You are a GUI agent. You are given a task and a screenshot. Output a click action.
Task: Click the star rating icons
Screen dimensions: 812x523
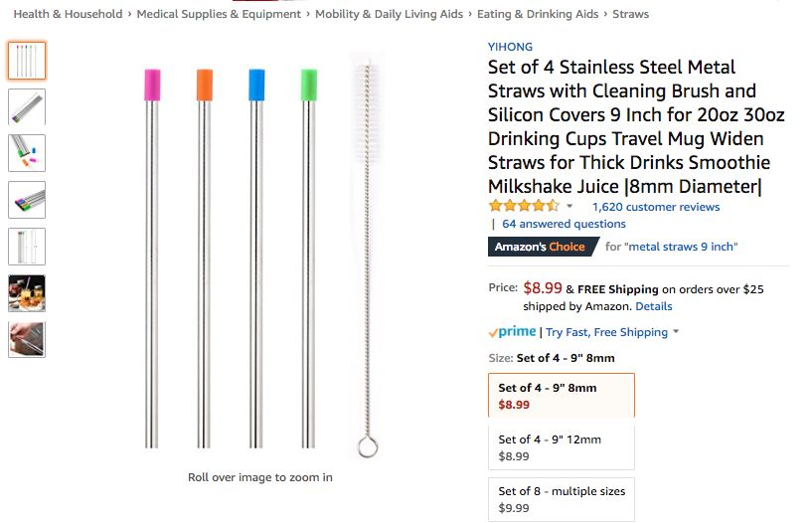[524, 206]
